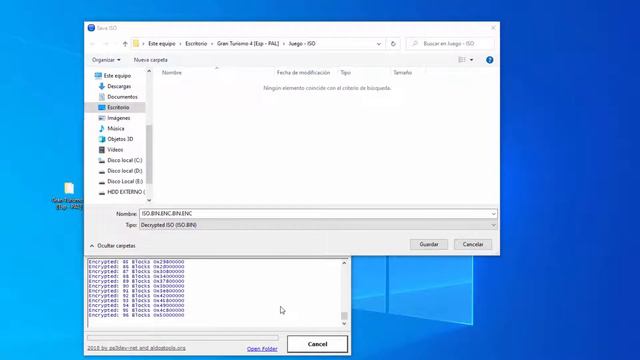
Task: Select Este equipo in the navigation pane
Action: pyautogui.click(x=117, y=76)
